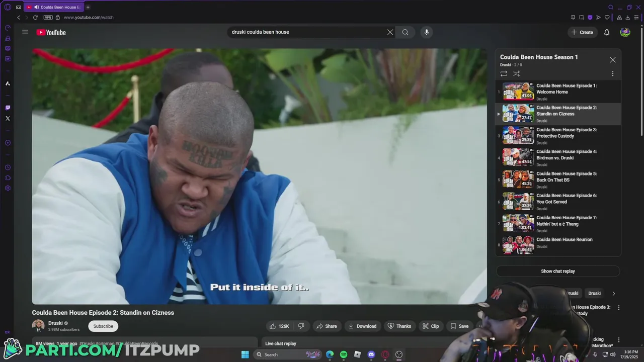Click the browser address bar URL
Viewport: 644px width, 362px height.
[89, 17]
